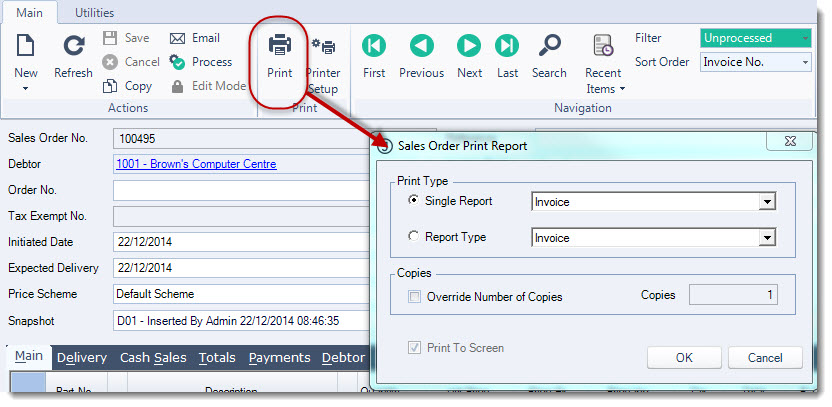
Task: Click the Copies number field
Action: (x=733, y=295)
